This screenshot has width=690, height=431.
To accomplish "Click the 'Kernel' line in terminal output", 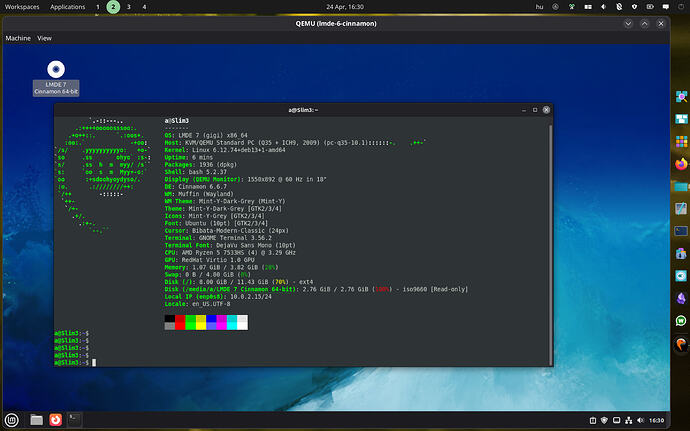I will click(225, 150).
